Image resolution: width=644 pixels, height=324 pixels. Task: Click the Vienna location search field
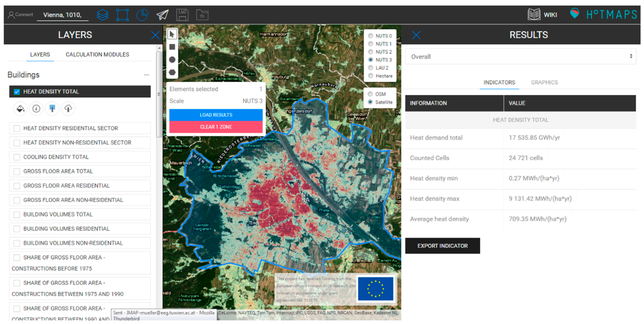tap(62, 15)
